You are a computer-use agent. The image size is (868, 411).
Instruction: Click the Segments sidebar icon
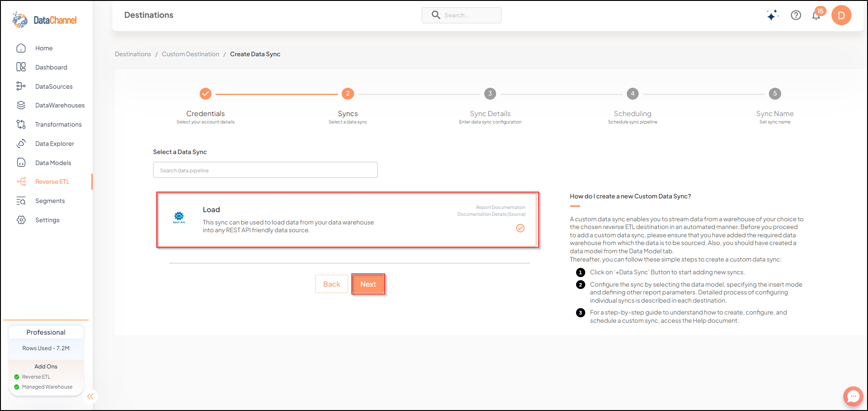[x=21, y=201]
